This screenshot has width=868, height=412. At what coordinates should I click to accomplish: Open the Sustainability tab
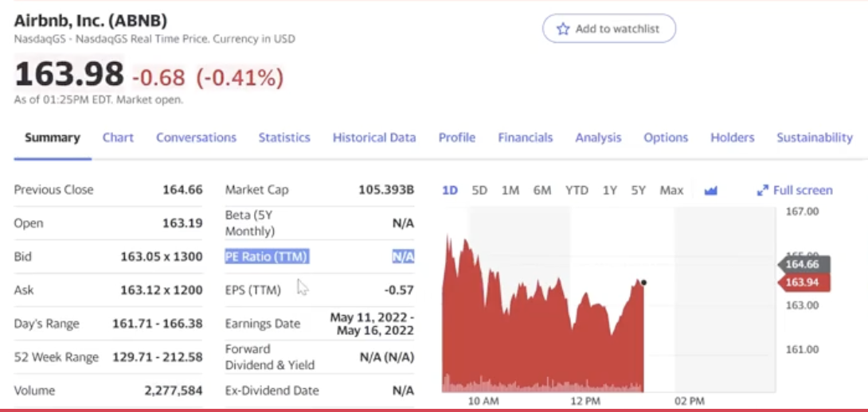coord(815,138)
